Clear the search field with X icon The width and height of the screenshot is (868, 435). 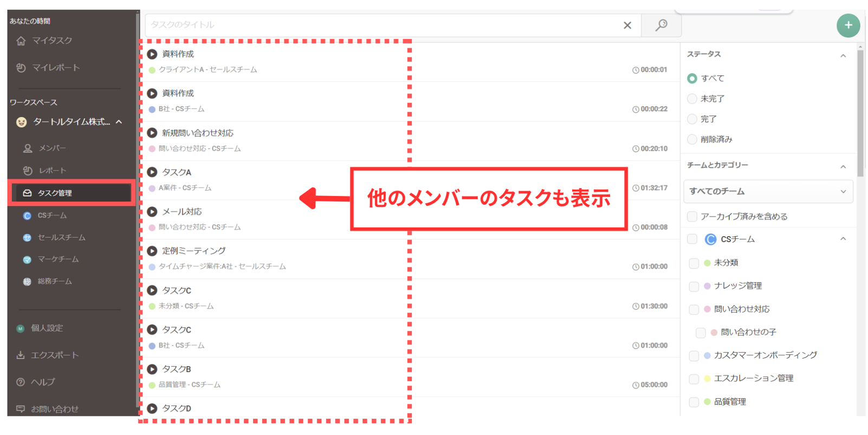pos(627,25)
